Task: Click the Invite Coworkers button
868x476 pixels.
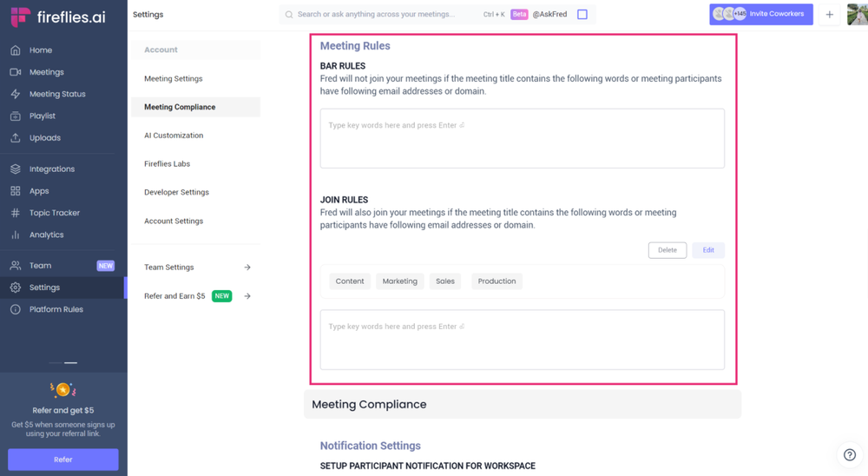Action: 761,15
